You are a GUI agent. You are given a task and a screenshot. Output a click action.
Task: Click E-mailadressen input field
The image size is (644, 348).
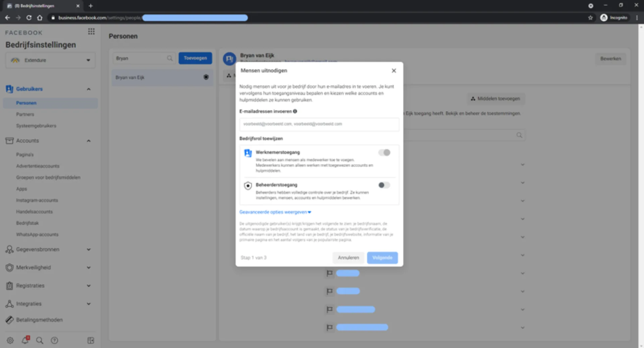tap(319, 124)
